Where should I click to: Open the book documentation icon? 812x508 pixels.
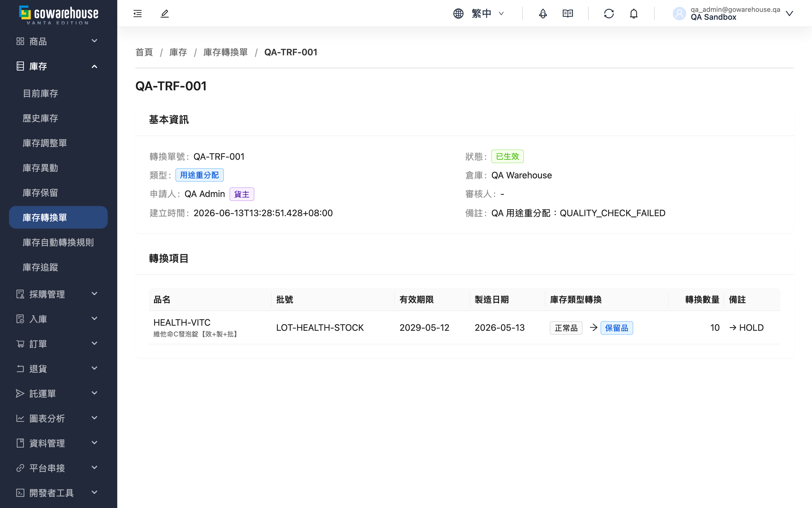[x=567, y=14]
